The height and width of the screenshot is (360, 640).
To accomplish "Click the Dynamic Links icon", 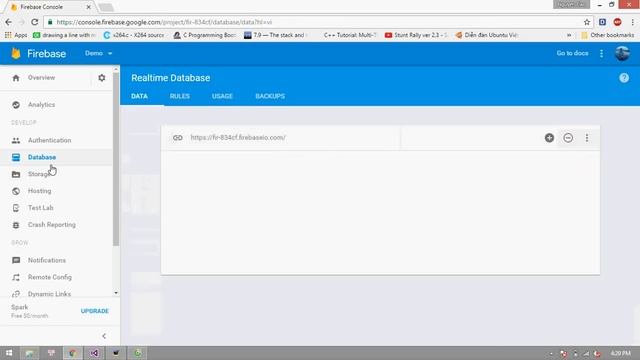I will click(x=16, y=294).
